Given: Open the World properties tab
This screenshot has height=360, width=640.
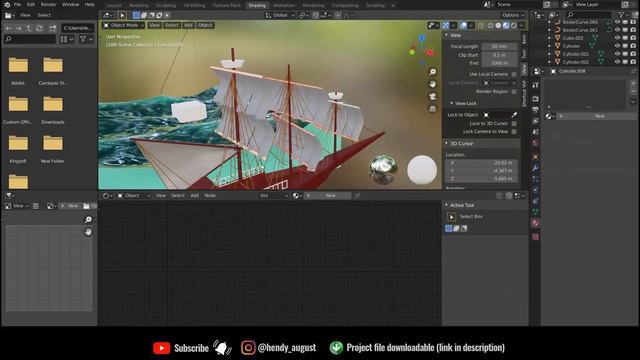Looking at the screenshot, I should (x=536, y=143).
